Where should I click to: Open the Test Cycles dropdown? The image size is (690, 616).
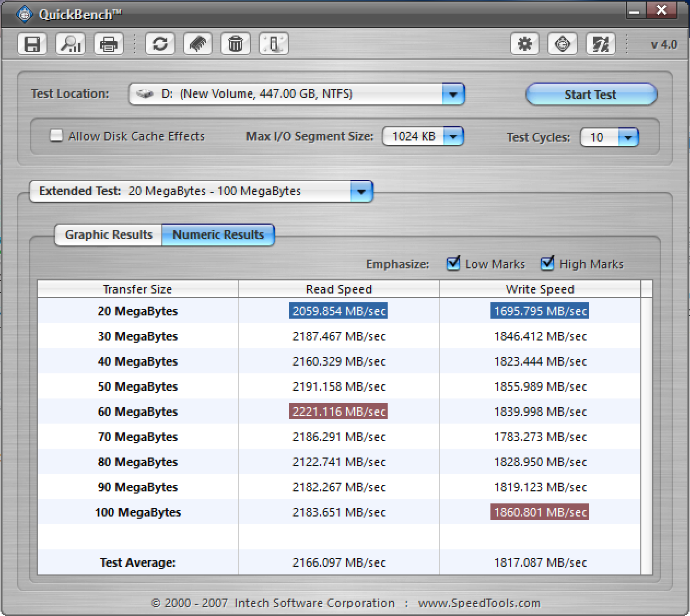point(628,137)
